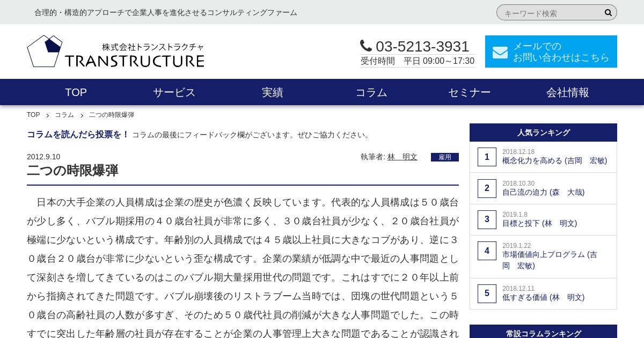
Task: Click the ranking date 2018.12.18
Action: [x=518, y=152]
